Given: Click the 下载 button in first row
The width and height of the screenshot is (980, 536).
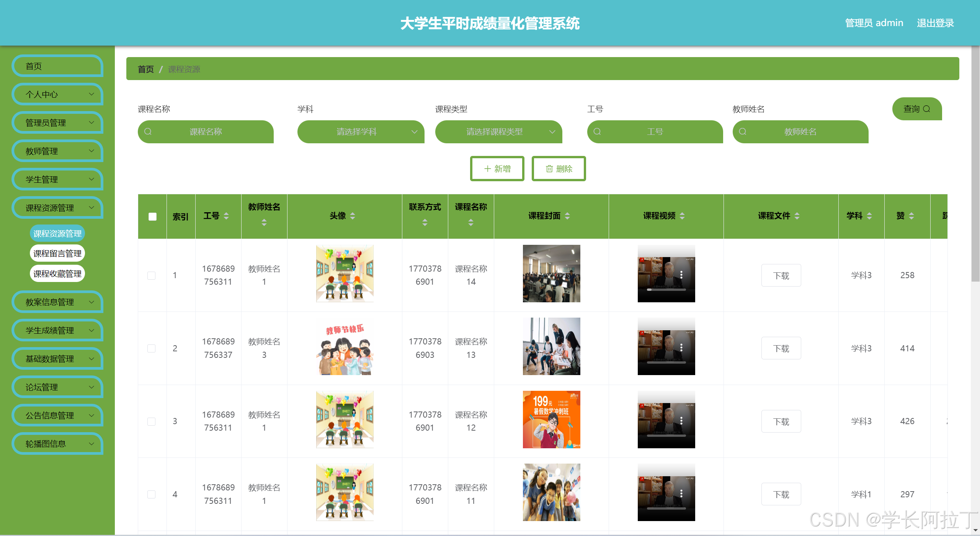Looking at the screenshot, I should click(781, 275).
